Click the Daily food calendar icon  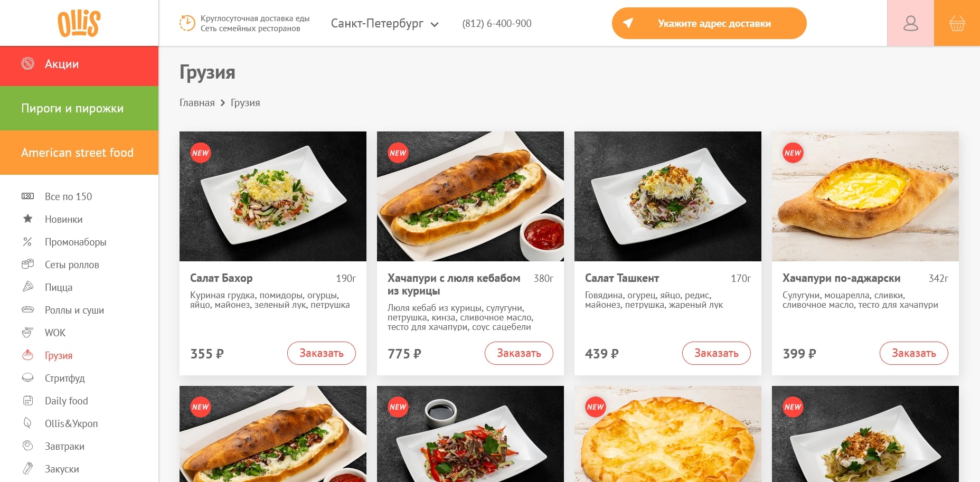[x=27, y=400]
